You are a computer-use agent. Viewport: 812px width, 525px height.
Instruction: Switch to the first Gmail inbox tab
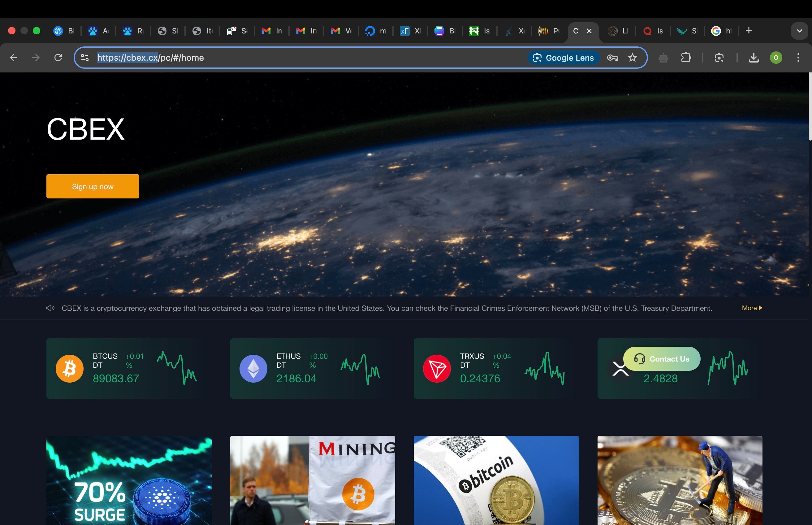click(272, 31)
